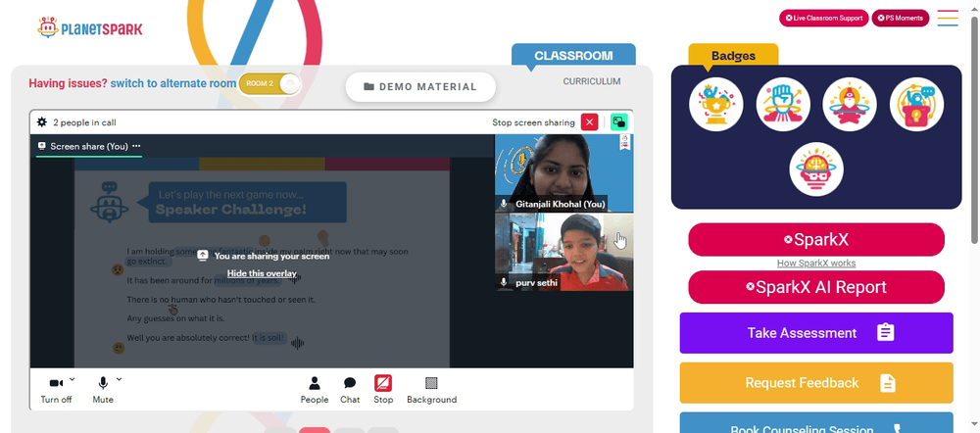
Task: Select purv sethi video tile
Action: pos(563,252)
